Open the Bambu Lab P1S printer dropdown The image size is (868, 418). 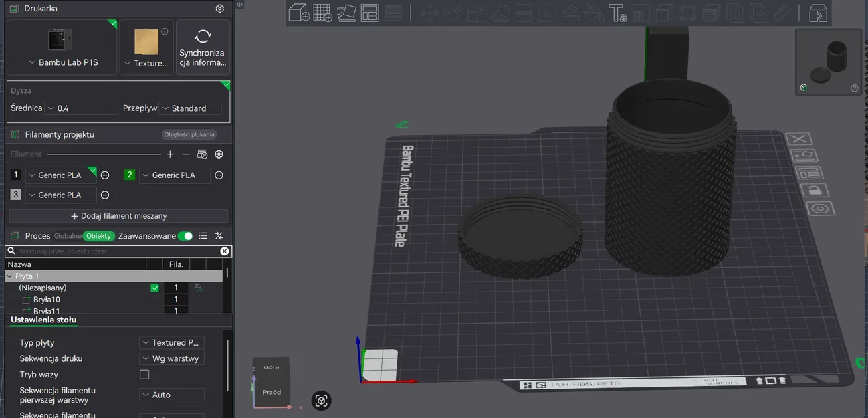[64, 62]
